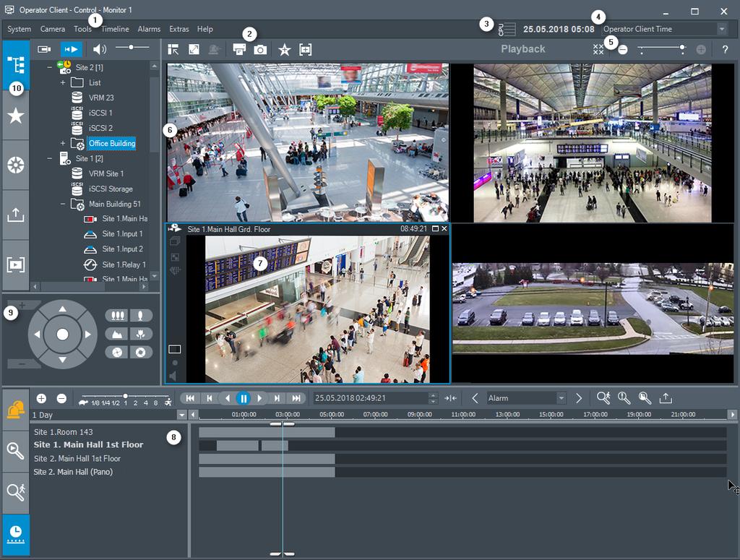Zoom in timeline with plus icon

(41, 398)
